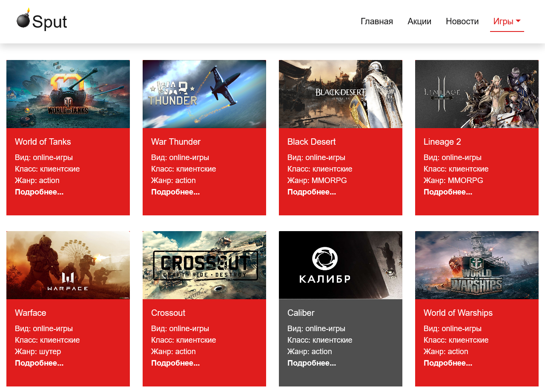Open the Новости menu item
The width and height of the screenshot is (545, 392).
(462, 21)
